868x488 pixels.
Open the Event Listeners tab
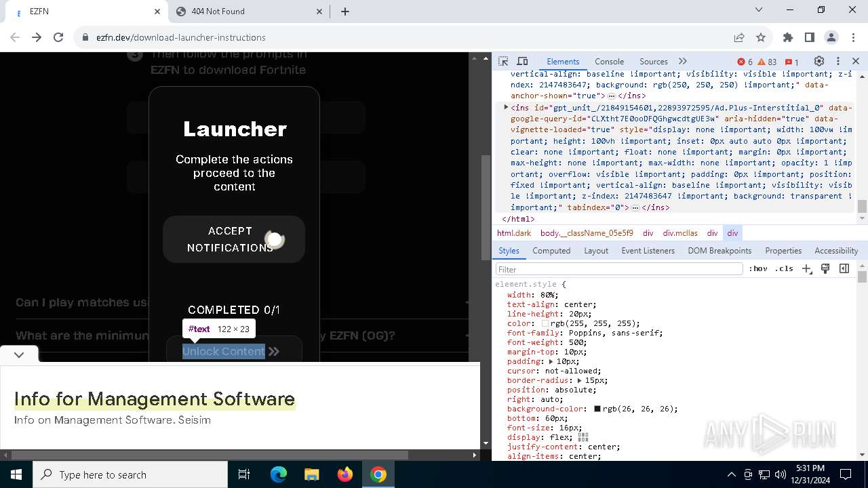click(648, 251)
